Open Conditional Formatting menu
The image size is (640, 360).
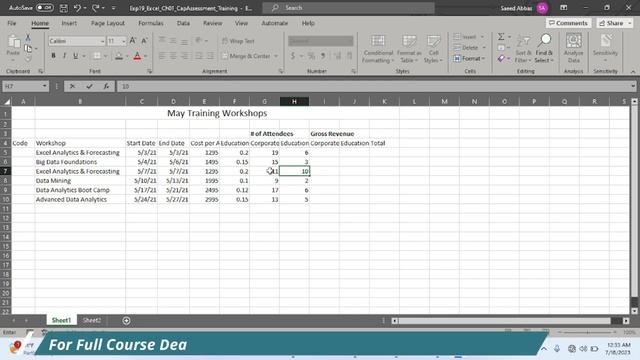tap(378, 49)
